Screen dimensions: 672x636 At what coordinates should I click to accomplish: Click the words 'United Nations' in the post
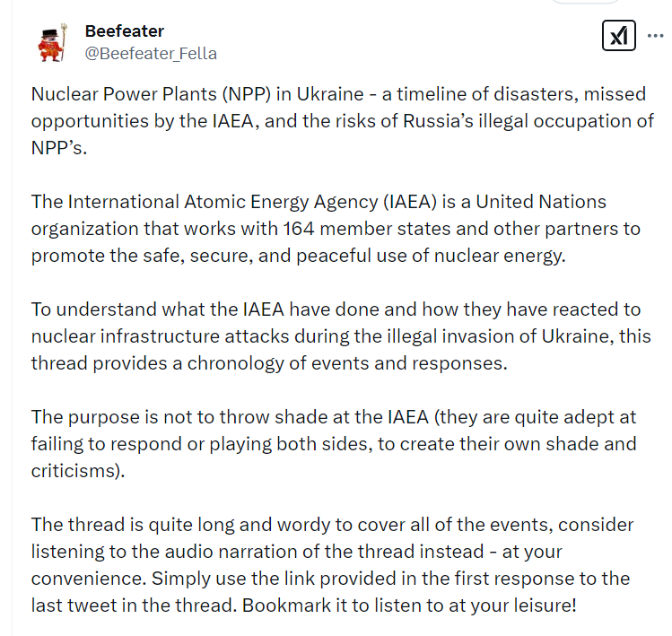point(541,202)
